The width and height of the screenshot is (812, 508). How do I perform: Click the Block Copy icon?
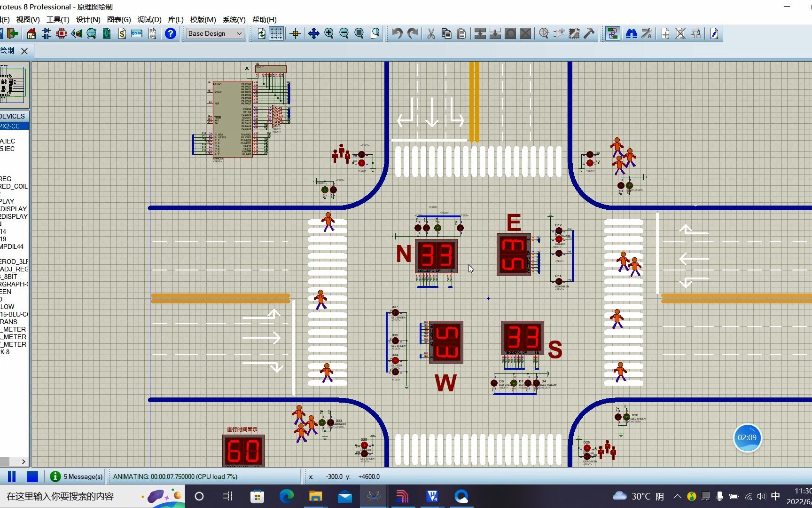(480, 33)
